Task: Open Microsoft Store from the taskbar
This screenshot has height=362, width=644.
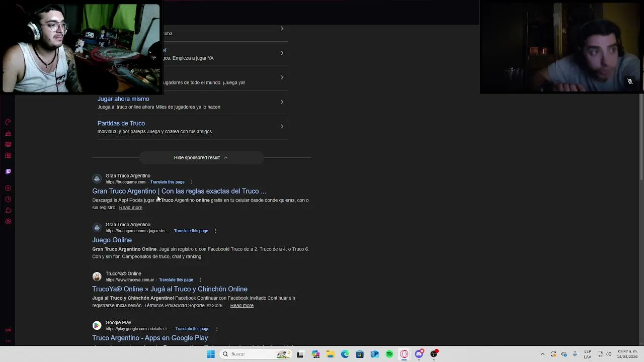Action: pos(360,354)
